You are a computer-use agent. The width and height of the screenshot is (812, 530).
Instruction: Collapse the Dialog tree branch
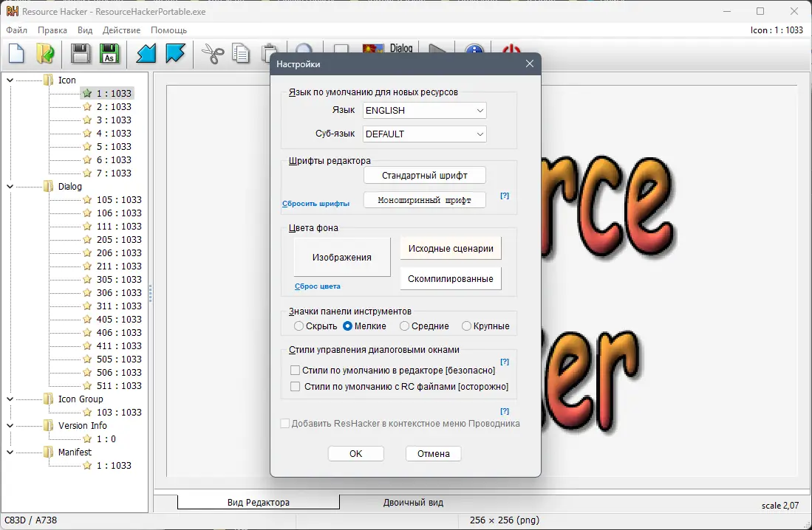coord(9,186)
